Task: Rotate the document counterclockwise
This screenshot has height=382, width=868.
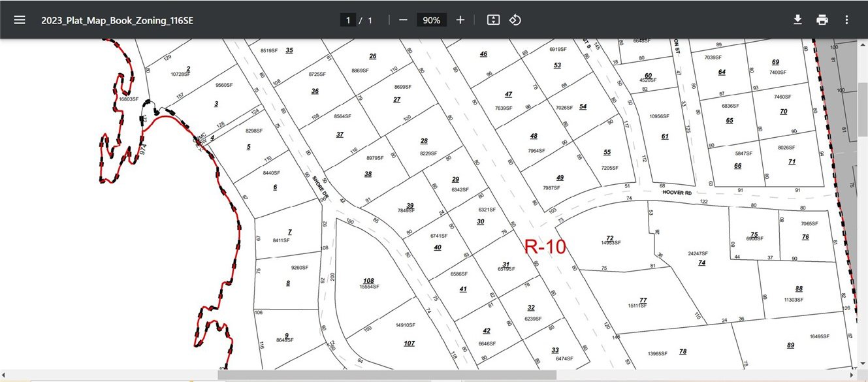Action: (515, 20)
